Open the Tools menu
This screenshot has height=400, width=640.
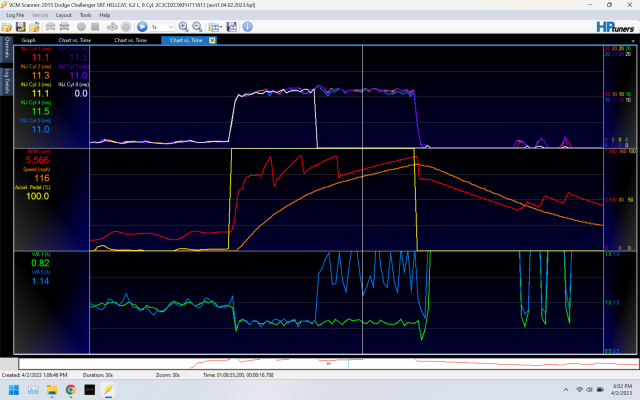click(86, 15)
